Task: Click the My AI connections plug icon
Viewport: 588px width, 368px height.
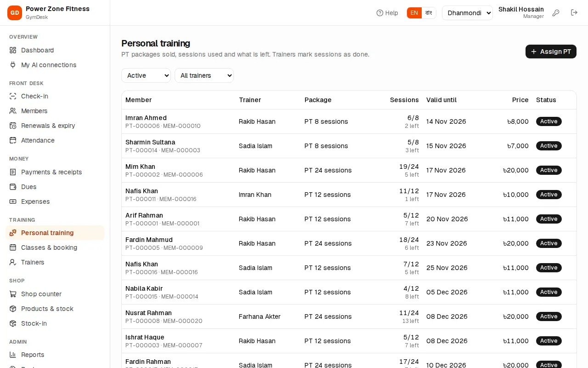Action: 13,65
